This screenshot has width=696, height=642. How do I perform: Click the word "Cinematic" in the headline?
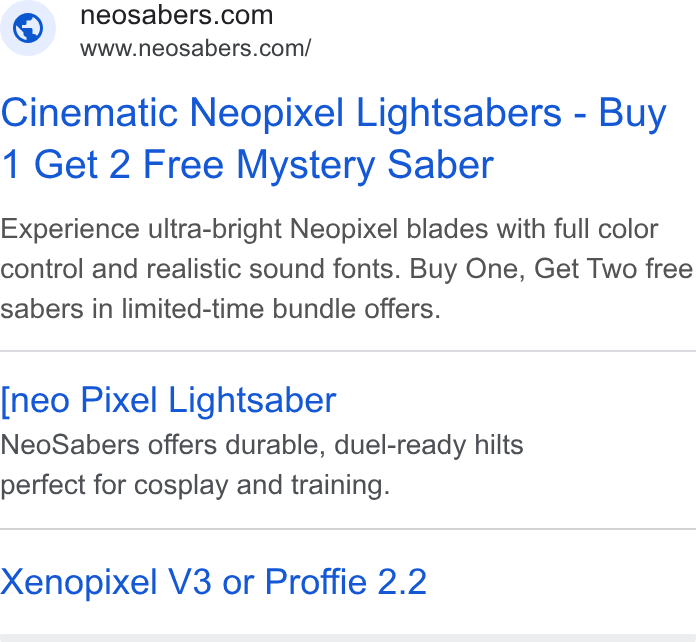(89, 112)
